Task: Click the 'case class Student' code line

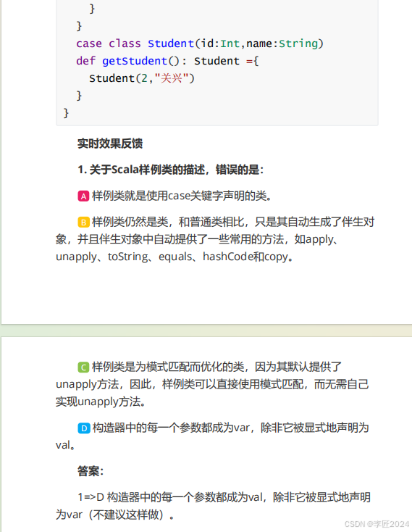Action: (200, 43)
